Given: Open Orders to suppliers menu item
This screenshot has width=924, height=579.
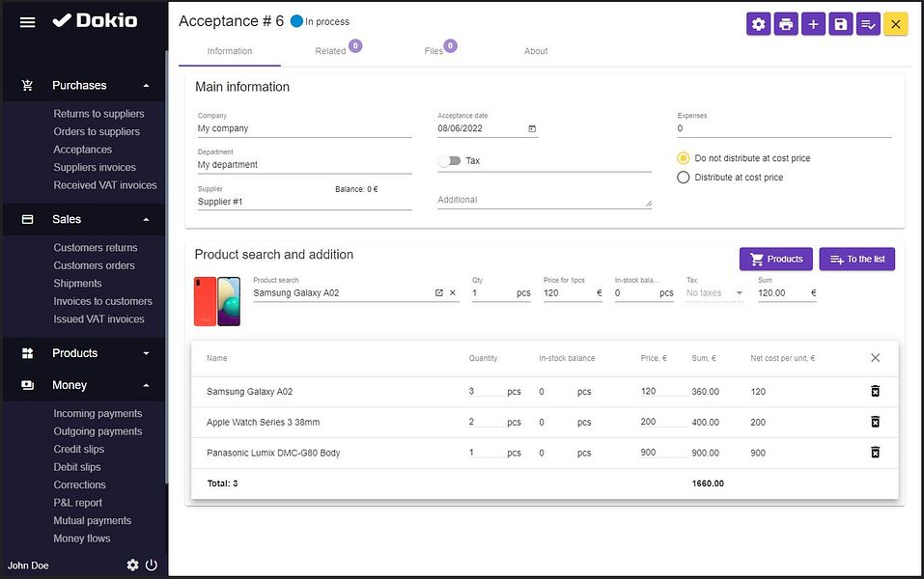Looking at the screenshot, I should [97, 131].
